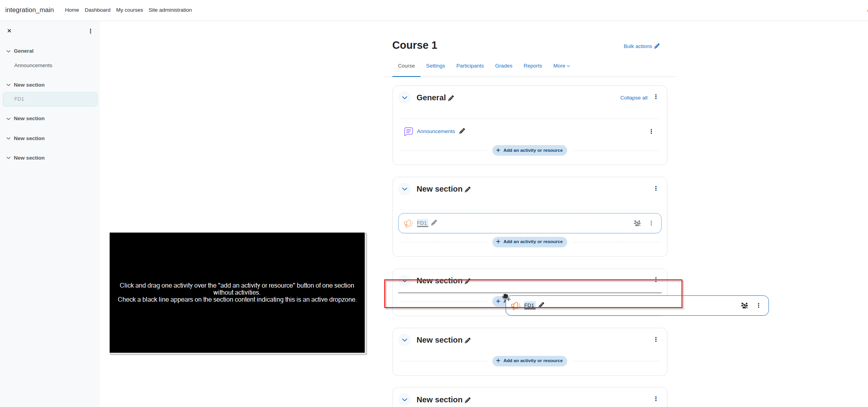
Task: Click the FD1 feedback megaphone icon in its section
Action: [408, 223]
